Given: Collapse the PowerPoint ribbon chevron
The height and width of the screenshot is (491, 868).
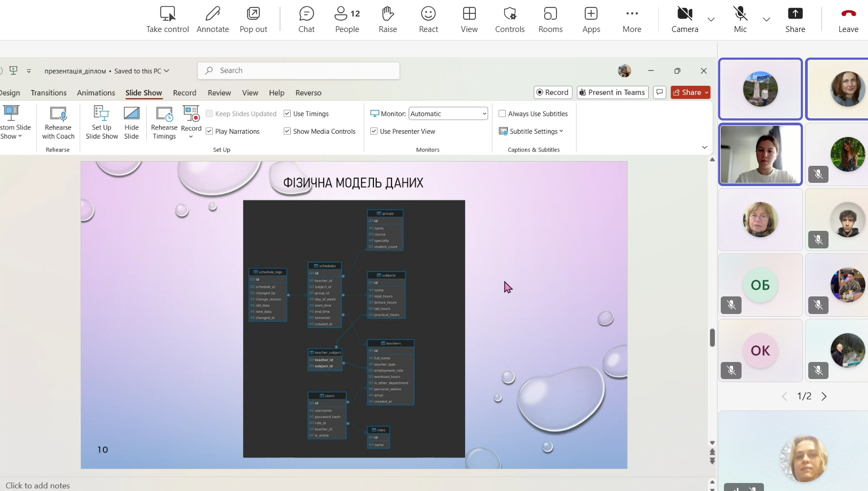Looking at the screenshot, I should pyautogui.click(x=704, y=148).
